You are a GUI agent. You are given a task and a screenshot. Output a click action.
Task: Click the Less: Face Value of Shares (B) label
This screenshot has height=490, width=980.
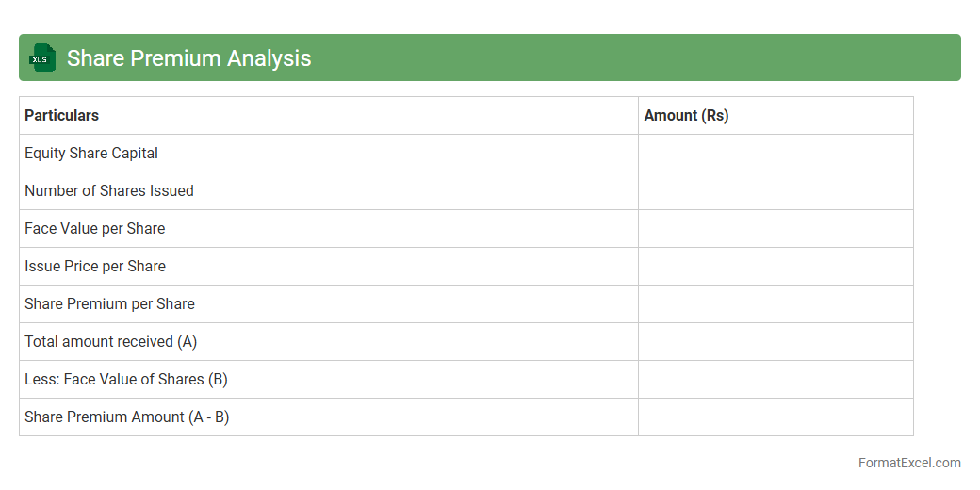126,380
